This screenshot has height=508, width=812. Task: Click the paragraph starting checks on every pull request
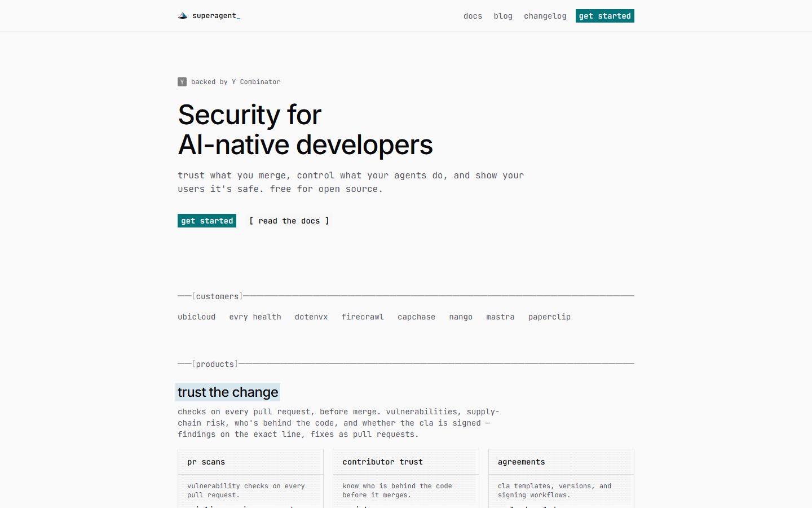point(338,423)
